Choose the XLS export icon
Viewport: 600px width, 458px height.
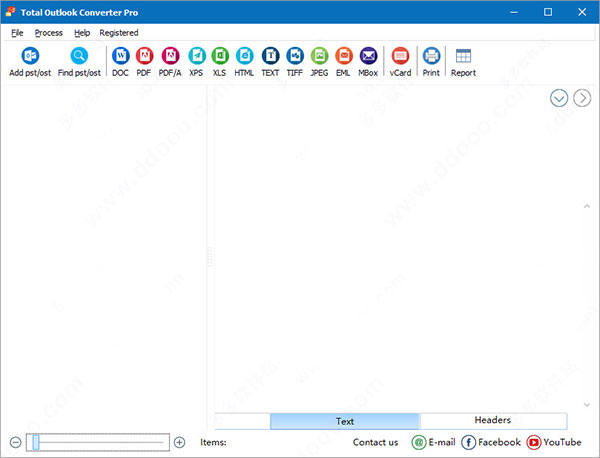point(220,56)
